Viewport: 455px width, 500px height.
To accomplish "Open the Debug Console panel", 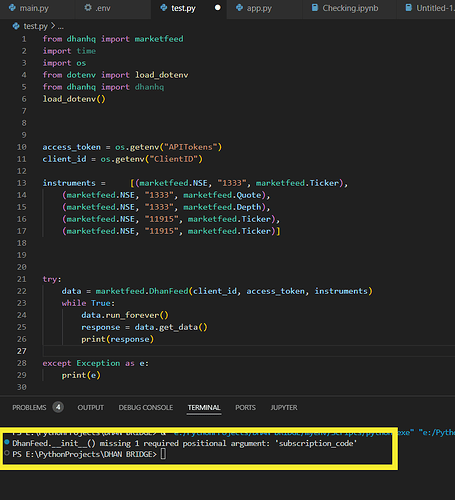I will tap(146, 407).
